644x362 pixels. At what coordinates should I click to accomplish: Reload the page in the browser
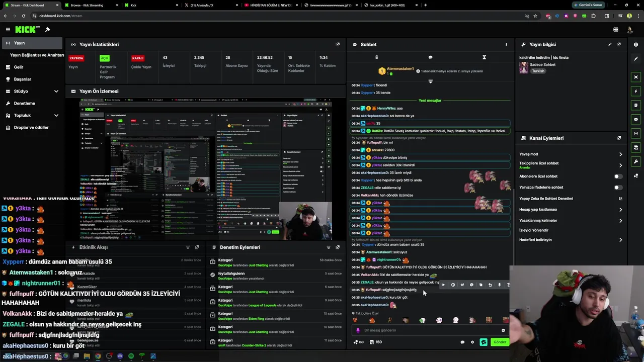coord(23,16)
